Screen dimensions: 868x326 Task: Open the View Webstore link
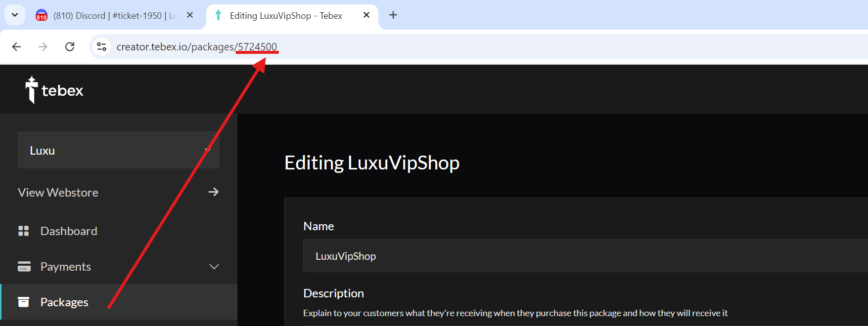tap(119, 192)
